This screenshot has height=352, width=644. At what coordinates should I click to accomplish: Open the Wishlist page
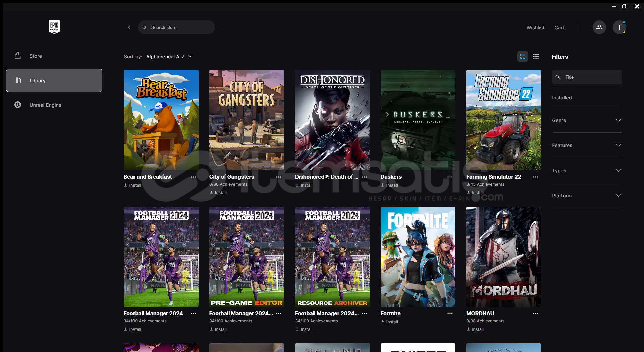pos(535,28)
